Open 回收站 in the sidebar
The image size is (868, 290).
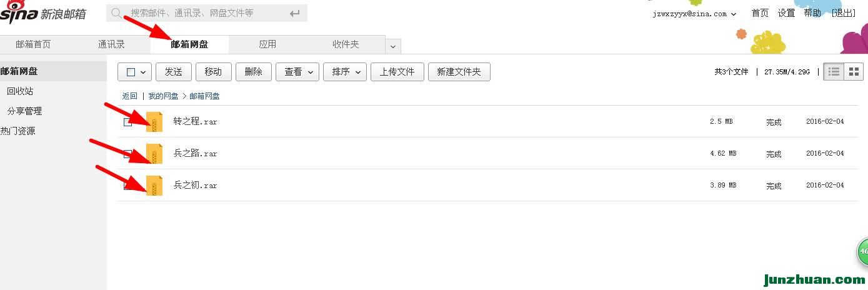coord(20,91)
